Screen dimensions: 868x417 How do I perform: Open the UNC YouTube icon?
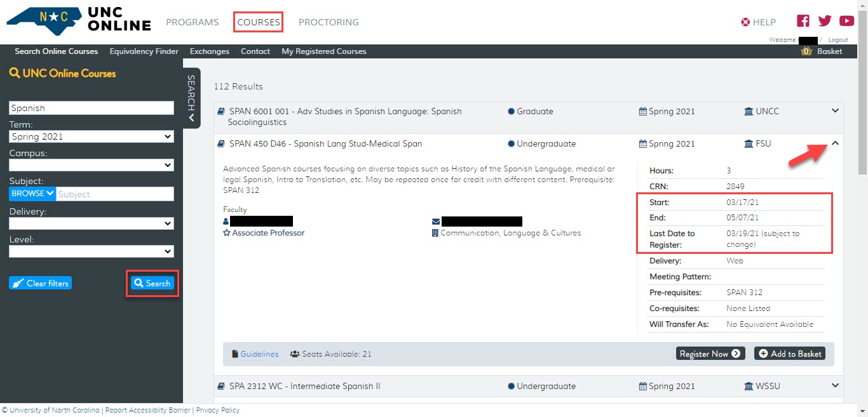point(846,21)
